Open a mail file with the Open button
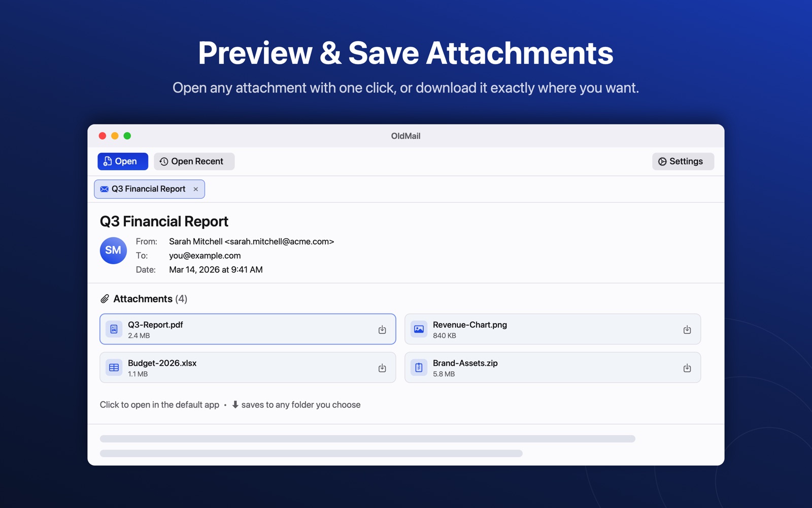 [123, 162]
